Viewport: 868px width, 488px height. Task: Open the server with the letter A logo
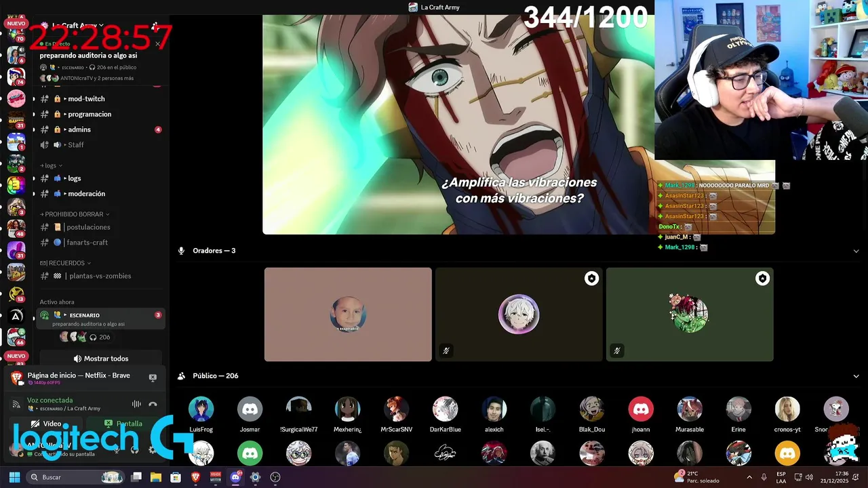coord(16,316)
